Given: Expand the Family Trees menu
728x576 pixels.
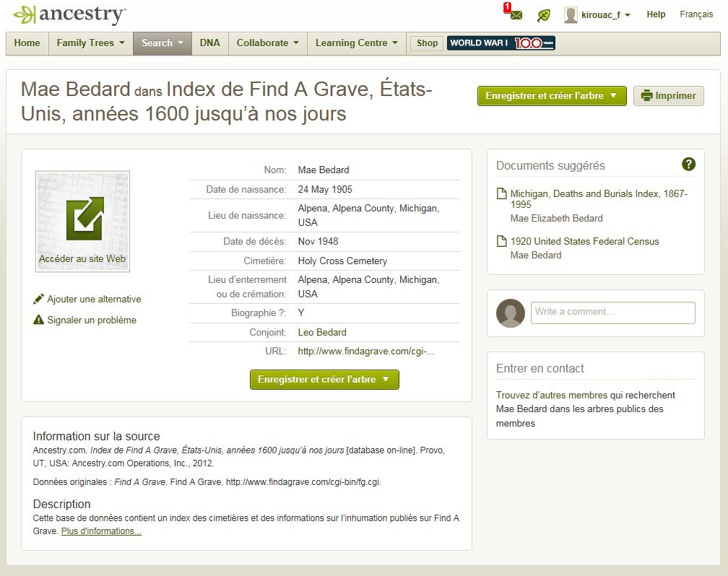Looking at the screenshot, I should point(90,43).
